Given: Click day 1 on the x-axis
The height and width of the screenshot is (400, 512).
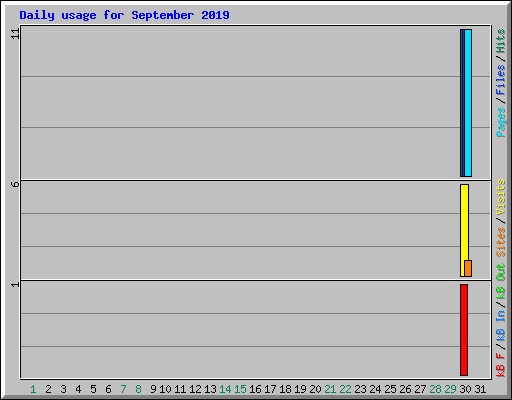Looking at the screenshot, I should coord(33,389).
